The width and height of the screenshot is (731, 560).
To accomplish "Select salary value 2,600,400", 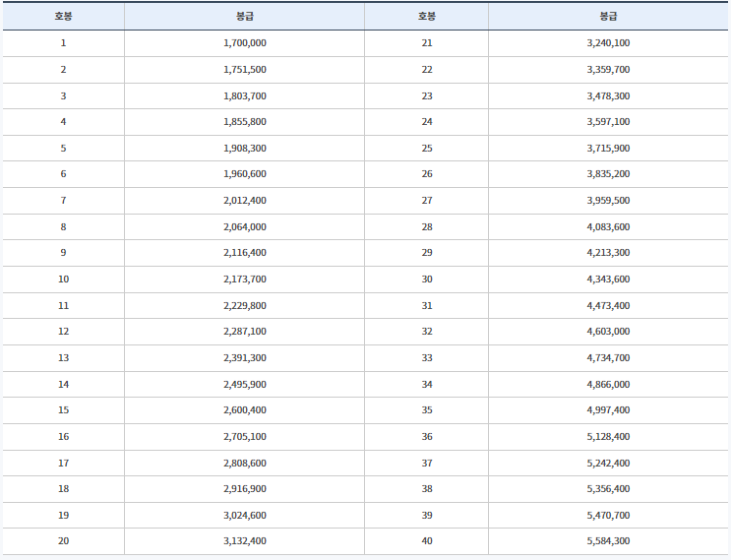I will tap(245, 410).
